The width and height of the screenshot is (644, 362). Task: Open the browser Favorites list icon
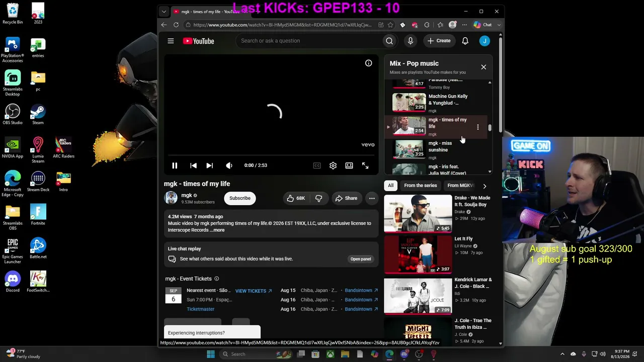point(440,25)
